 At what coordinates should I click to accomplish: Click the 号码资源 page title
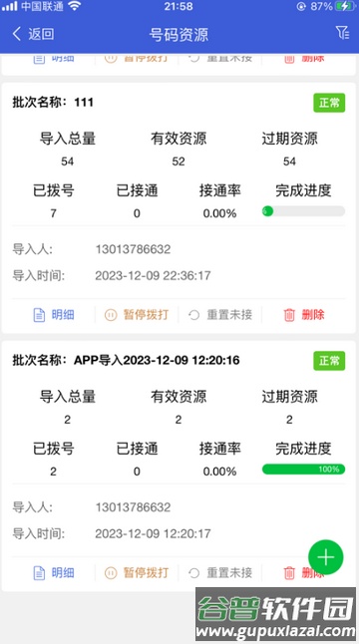tap(179, 35)
